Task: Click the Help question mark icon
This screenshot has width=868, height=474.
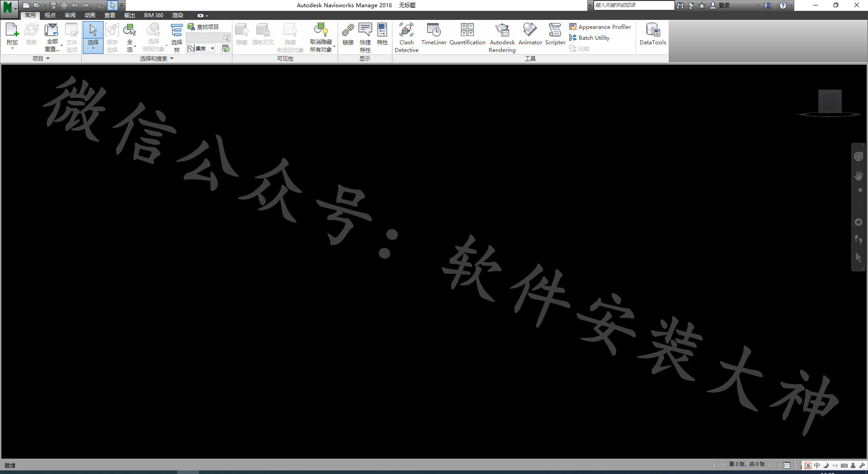Action: tap(783, 5)
